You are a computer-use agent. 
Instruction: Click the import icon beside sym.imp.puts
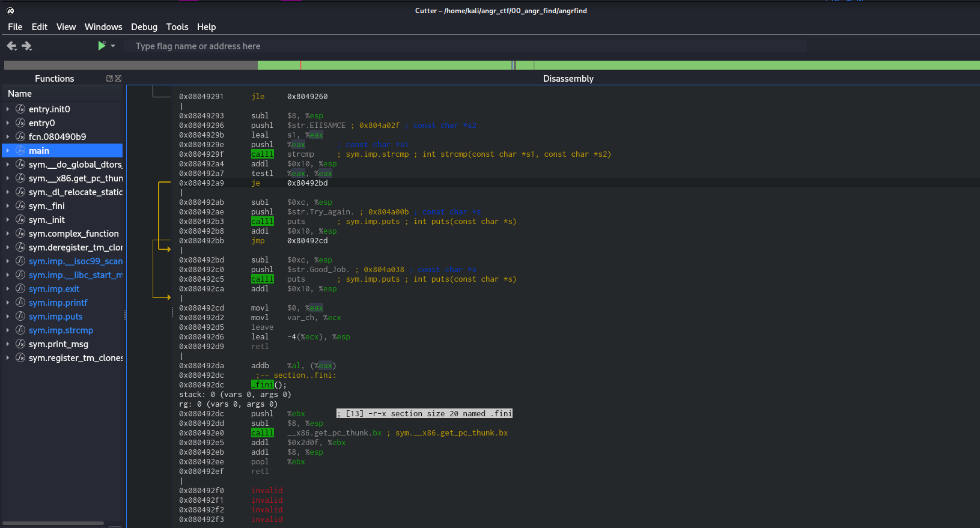click(20, 317)
